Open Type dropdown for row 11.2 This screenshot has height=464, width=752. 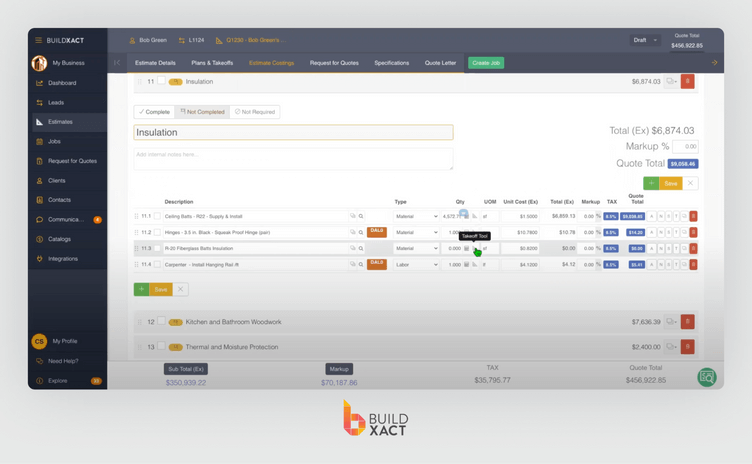[416, 233]
